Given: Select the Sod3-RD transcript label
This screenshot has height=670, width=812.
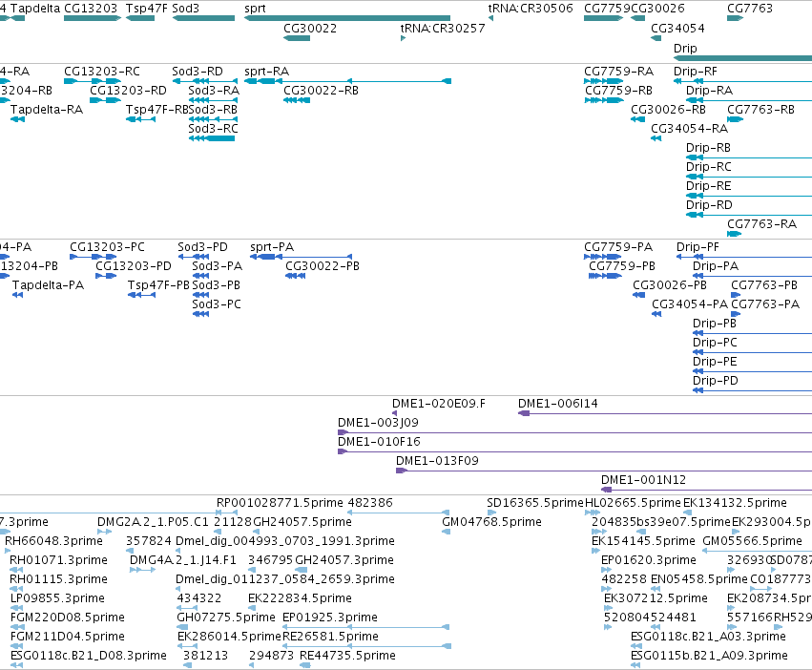Looking at the screenshot, I should point(198,72).
